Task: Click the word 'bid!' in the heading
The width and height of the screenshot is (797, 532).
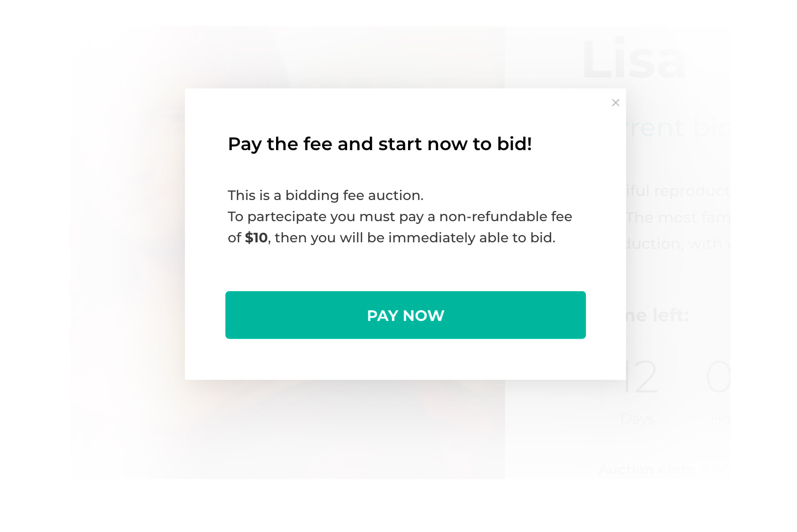Action: coord(515,144)
